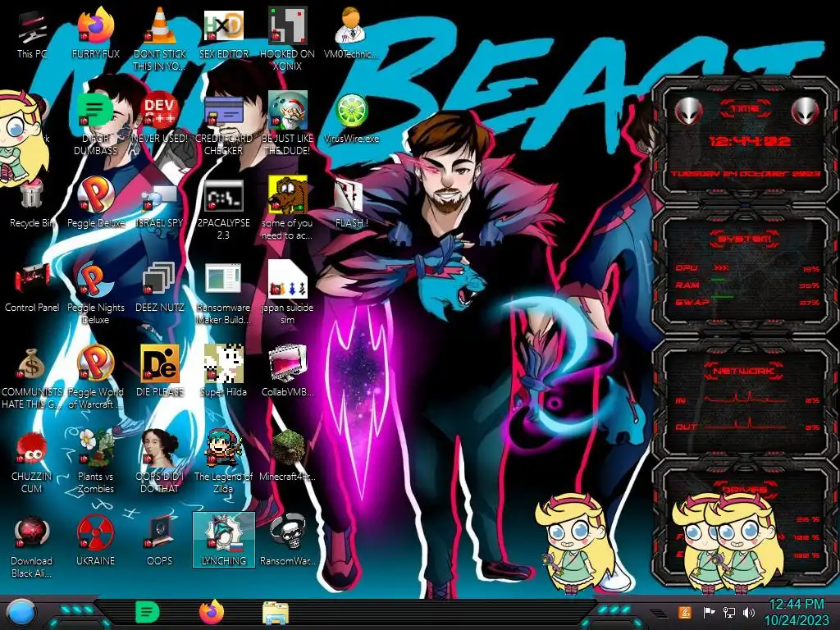
Task: Click the left alien head in the TIME gadget
Action: point(689,112)
